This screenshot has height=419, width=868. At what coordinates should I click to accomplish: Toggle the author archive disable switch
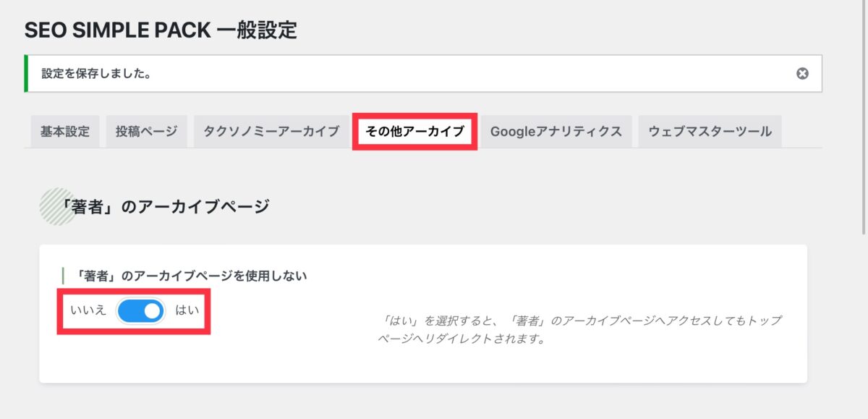tap(140, 311)
